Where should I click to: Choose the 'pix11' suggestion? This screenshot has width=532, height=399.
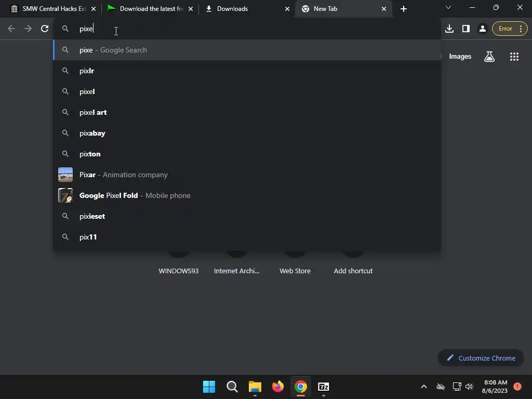(x=247, y=237)
